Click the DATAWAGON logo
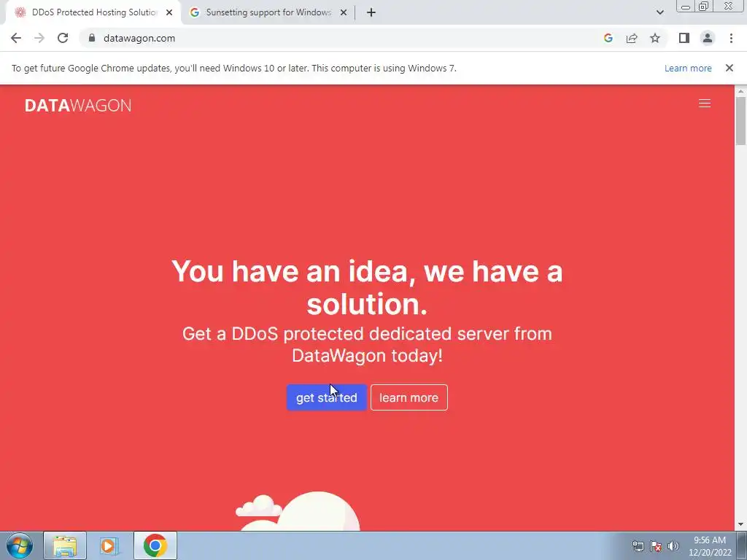 [78, 105]
